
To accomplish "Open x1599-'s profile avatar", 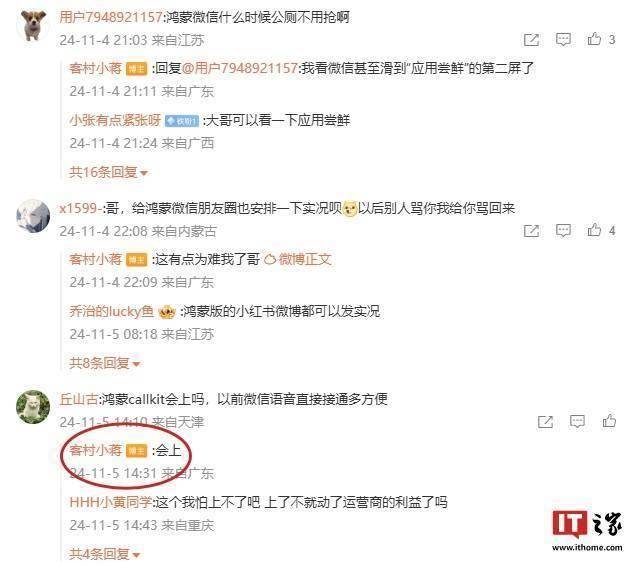I will point(33,216).
